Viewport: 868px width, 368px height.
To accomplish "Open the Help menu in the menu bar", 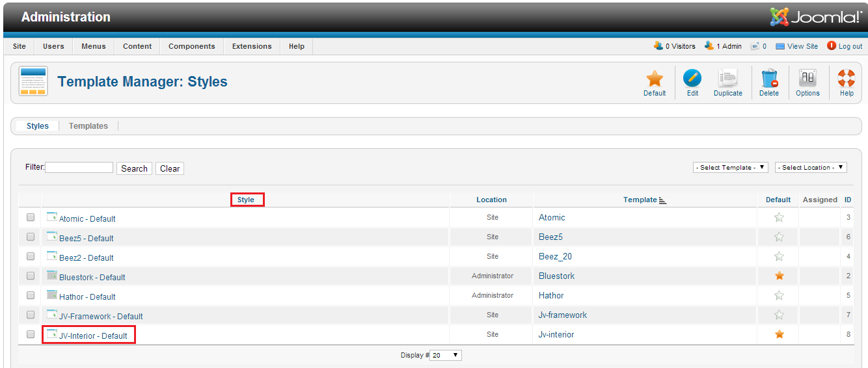I will (297, 46).
